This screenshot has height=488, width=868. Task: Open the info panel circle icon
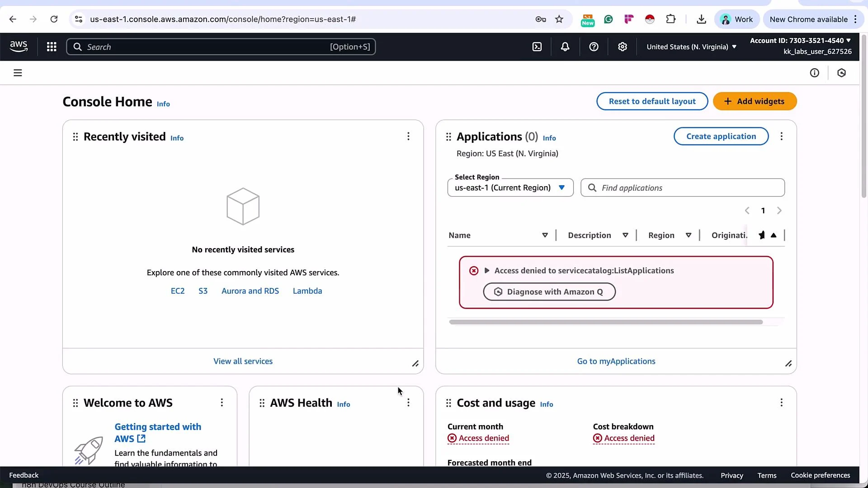[x=815, y=73]
